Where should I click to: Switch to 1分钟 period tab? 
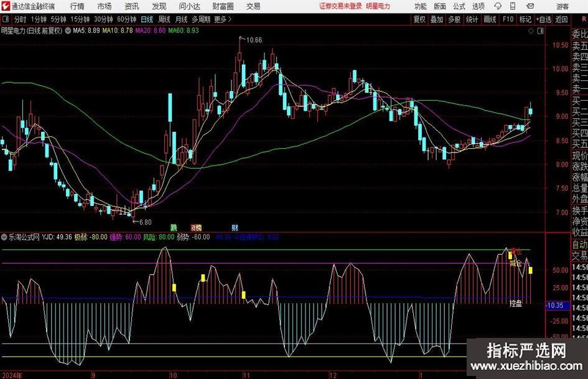point(38,19)
